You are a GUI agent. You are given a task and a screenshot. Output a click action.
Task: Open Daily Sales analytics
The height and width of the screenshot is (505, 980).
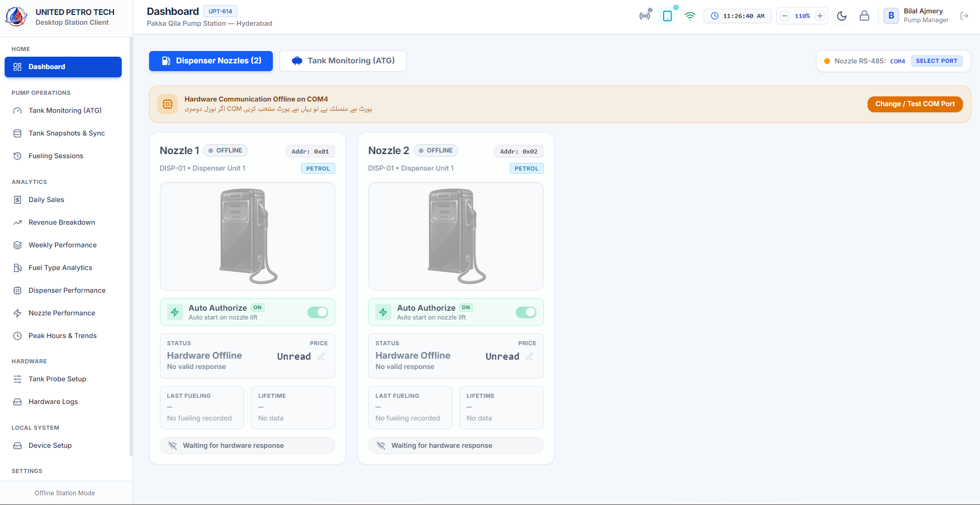click(63, 199)
